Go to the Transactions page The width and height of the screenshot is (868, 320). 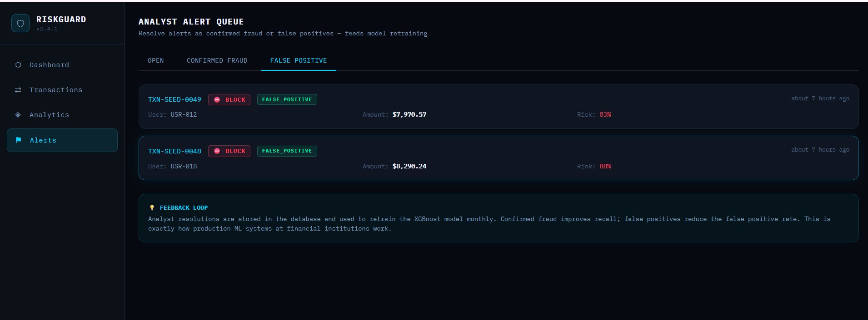55,90
